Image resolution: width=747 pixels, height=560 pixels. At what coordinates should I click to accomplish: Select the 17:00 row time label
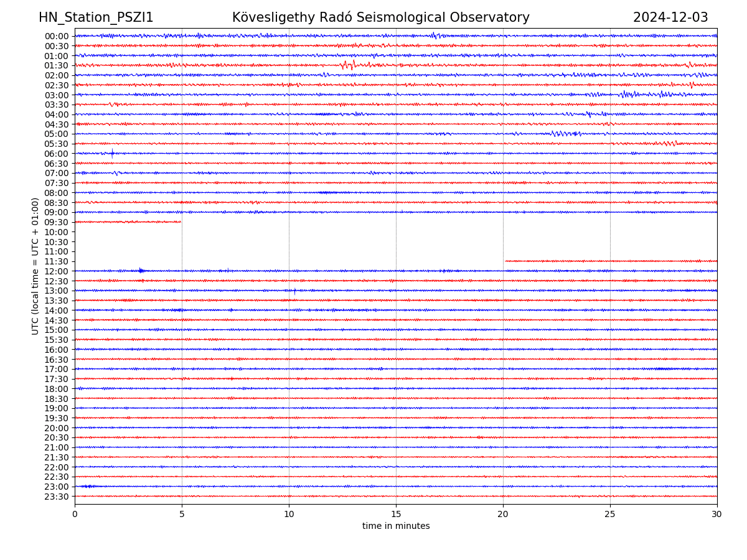pos(57,369)
